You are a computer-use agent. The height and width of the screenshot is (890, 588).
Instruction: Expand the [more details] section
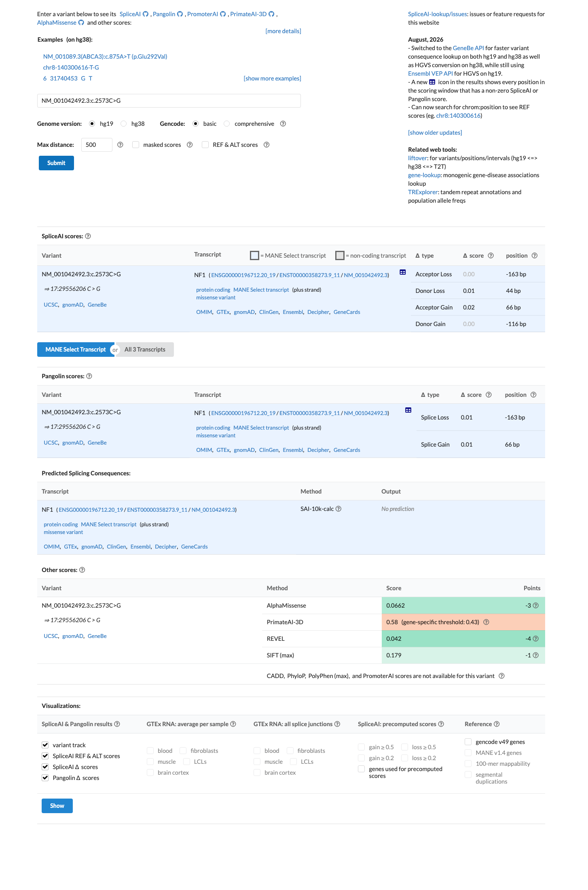283,31
